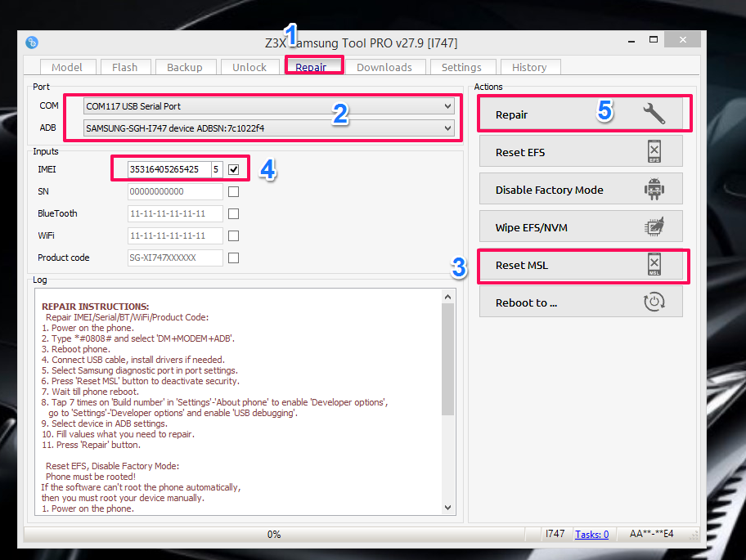This screenshot has width=746, height=560.
Task: Click the Repair action button
Action: pyautogui.click(x=581, y=114)
